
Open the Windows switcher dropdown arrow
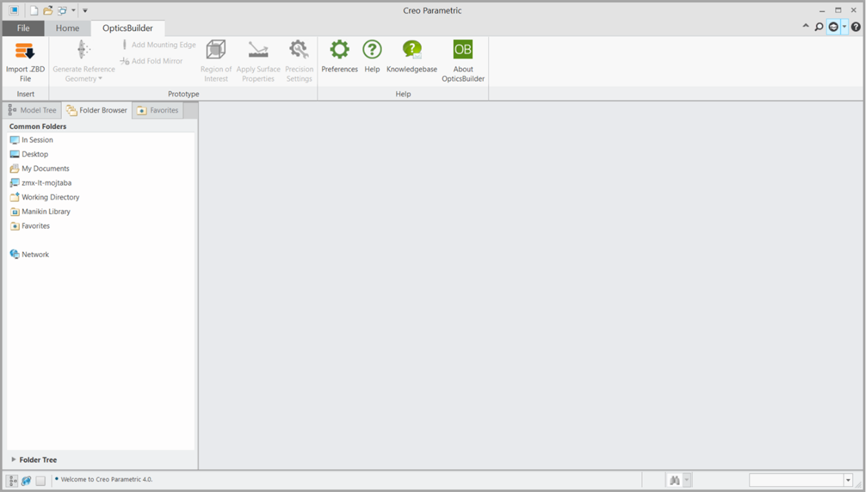tap(73, 10)
